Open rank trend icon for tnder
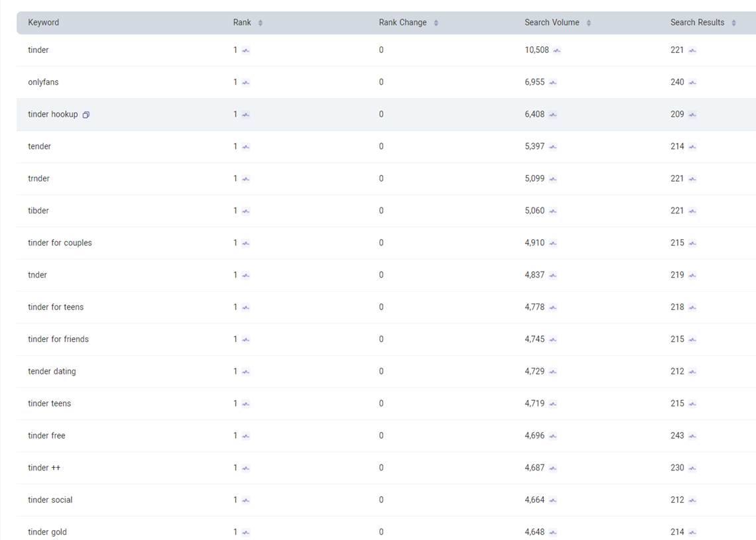Screen dimensions: 756x540 pyautogui.click(x=246, y=276)
